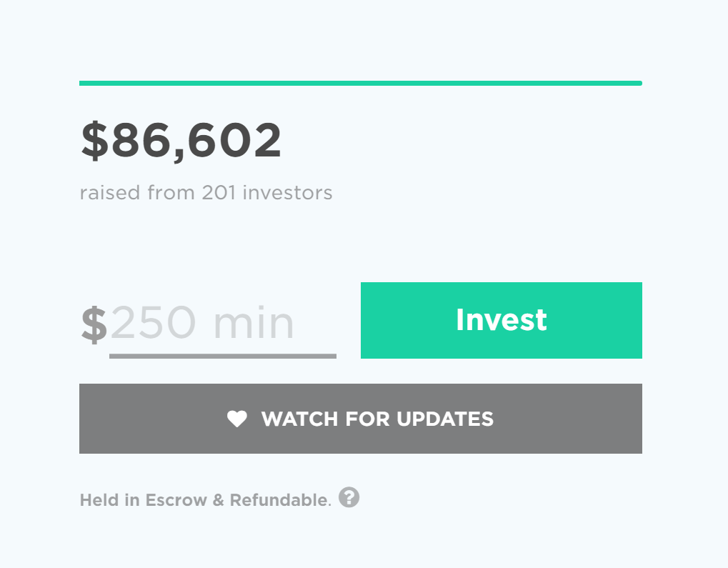Click the dollar sign before amount field
Viewport: 728px width, 568px height.
(x=94, y=324)
